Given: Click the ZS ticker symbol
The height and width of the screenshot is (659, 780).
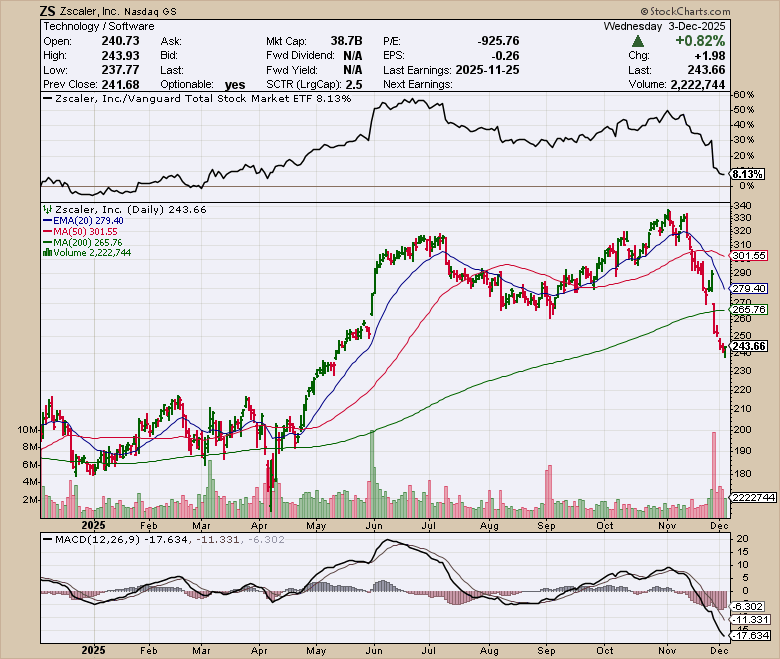Looking at the screenshot, I should coord(48,11).
